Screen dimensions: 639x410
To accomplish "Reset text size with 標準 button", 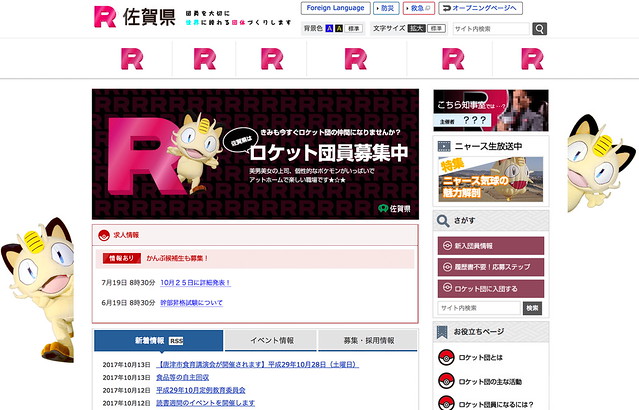I will (x=437, y=29).
